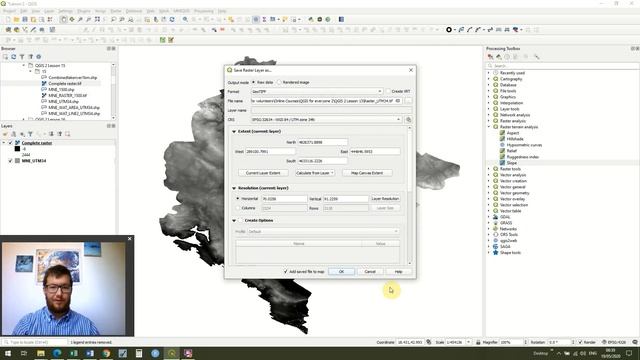Select the Horizontal resolution radio button
The image size is (640, 360).
pyautogui.click(x=238, y=199)
